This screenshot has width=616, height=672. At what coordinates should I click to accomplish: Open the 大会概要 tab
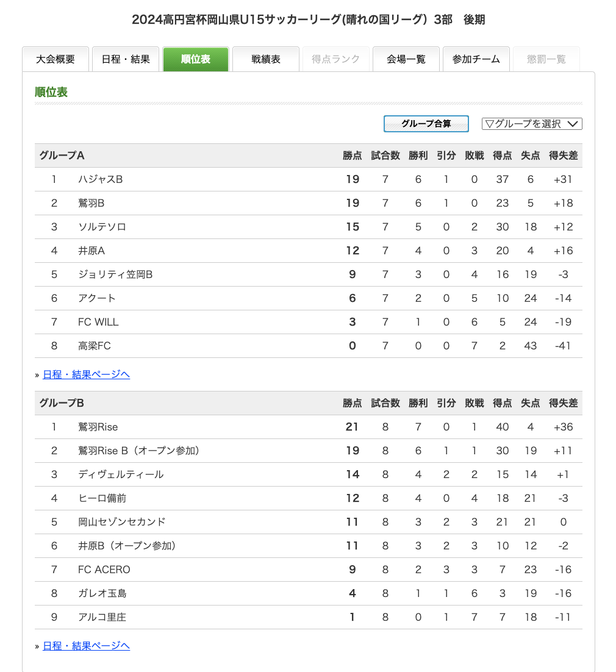click(56, 59)
